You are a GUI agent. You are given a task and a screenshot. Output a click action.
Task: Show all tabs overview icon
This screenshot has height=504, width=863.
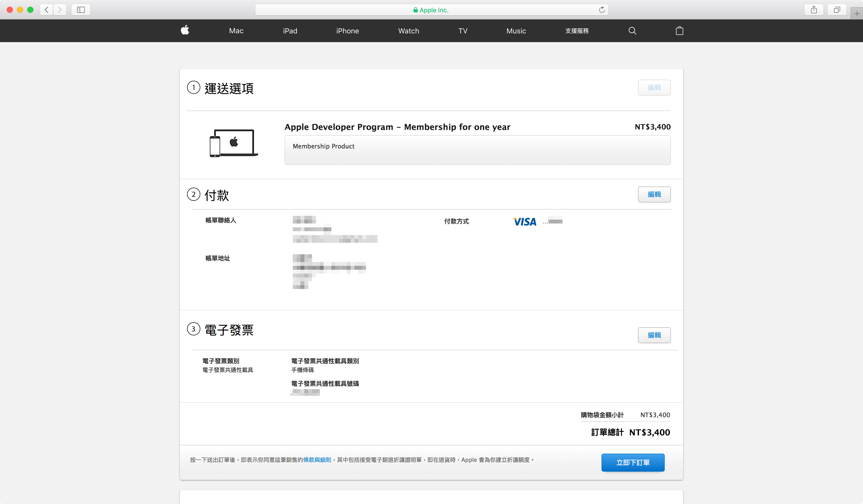[x=837, y=10]
